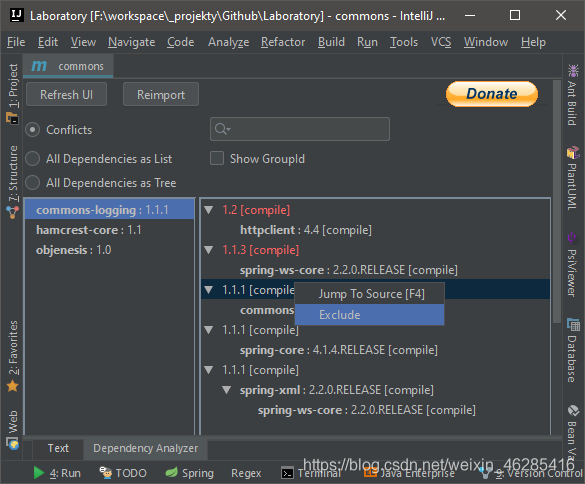Collapse the 1.1.3 [compile] tree node
Screen dimensions: 585x484
(x=209, y=250)
